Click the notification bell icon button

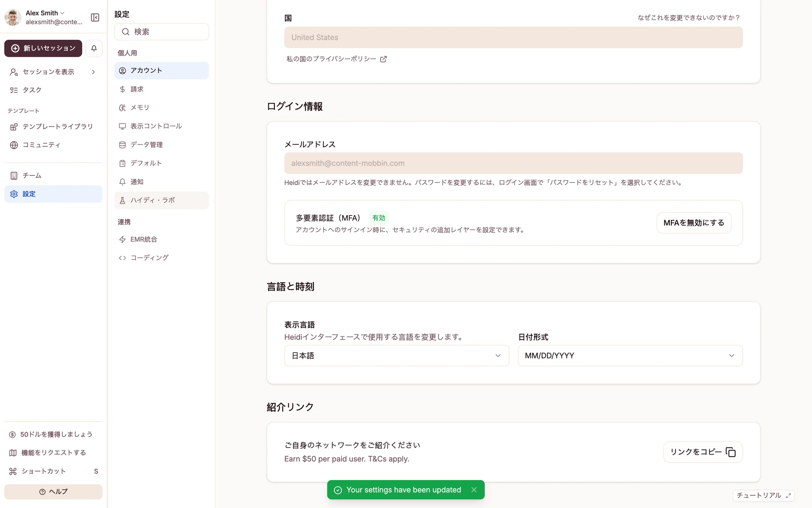[94, 48]
